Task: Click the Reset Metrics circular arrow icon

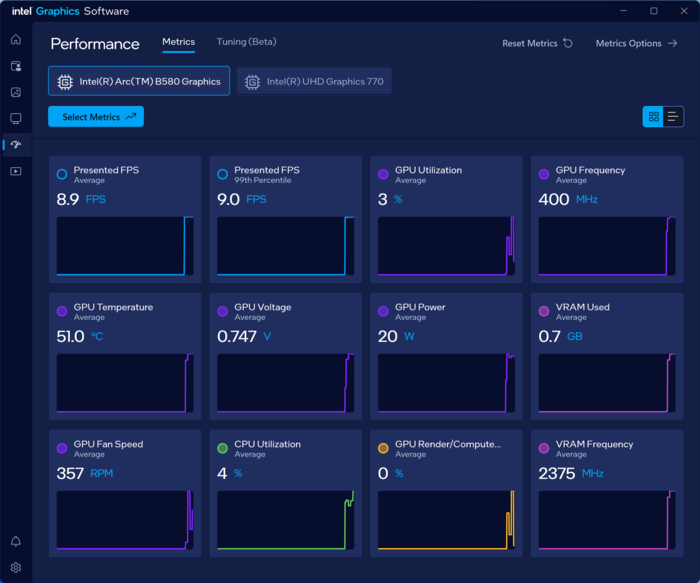Action: (x=568, y=43)
